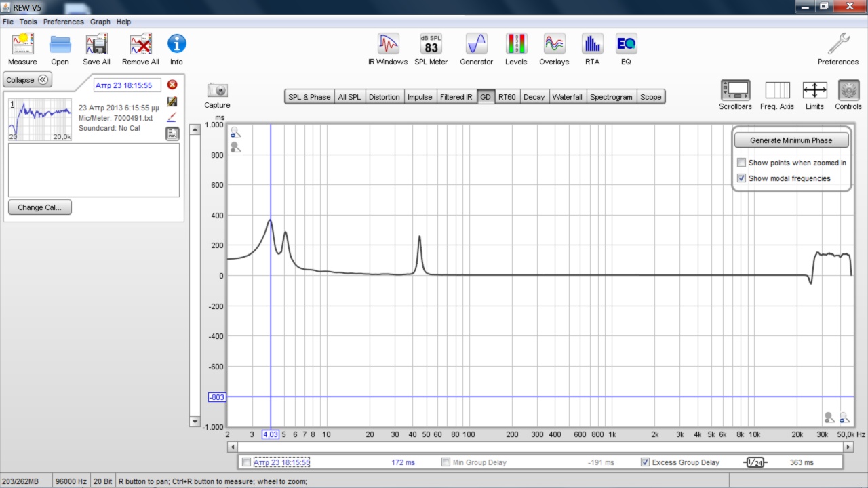The width and height of the screenshot is (868, 488).
Task: Open the Tools menu
Action: click(28, 22)
